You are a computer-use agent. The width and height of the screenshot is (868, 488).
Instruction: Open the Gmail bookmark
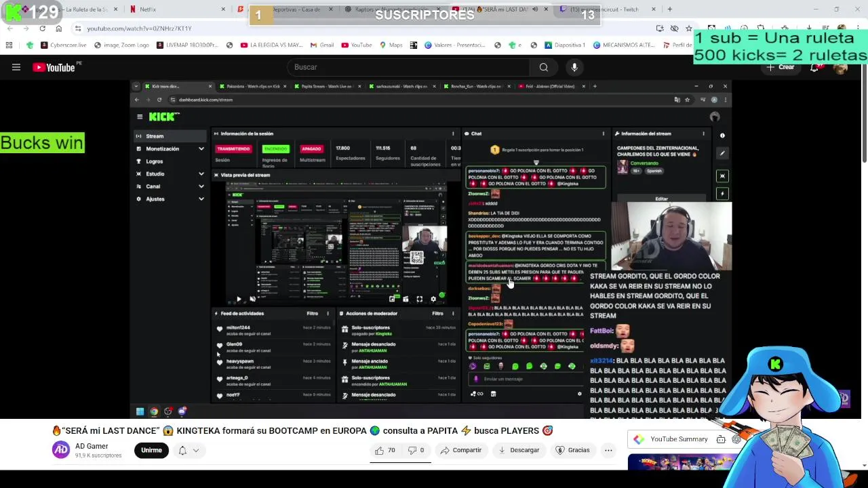click(322, 45)
